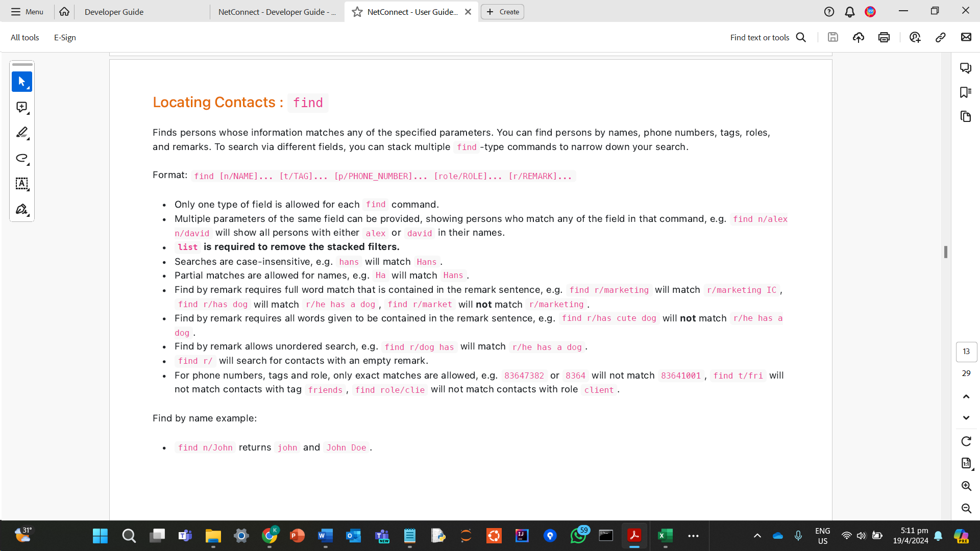Open the Menu dropdown

[28, 12]
